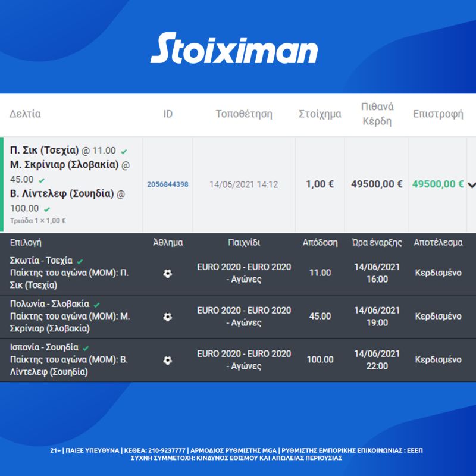Viewport: 476px width, 476px height.
Task: Collapse the bet slip details with the chevron
Action: coord(471,184)
